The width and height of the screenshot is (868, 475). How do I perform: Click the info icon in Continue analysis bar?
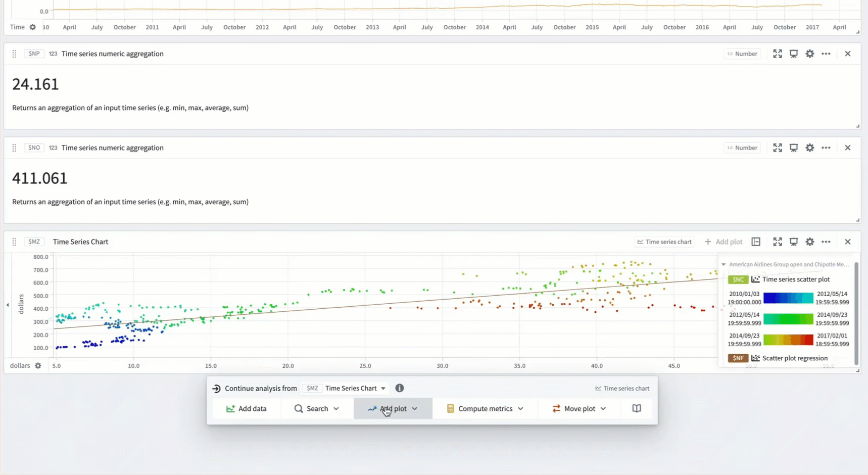click(x=399, y=388)
